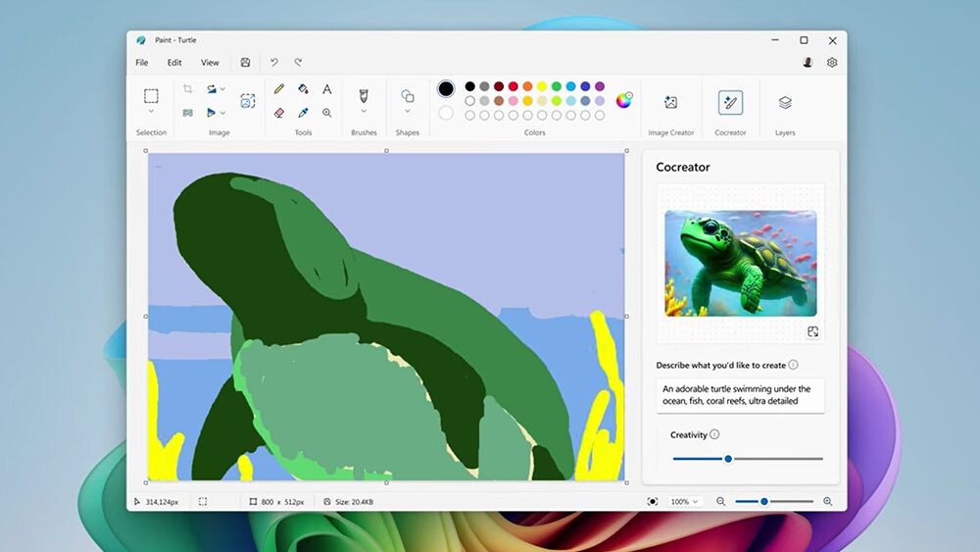Select the Fill bucket tool
This screenshot has width=980, height=552.
coord(303,89)
